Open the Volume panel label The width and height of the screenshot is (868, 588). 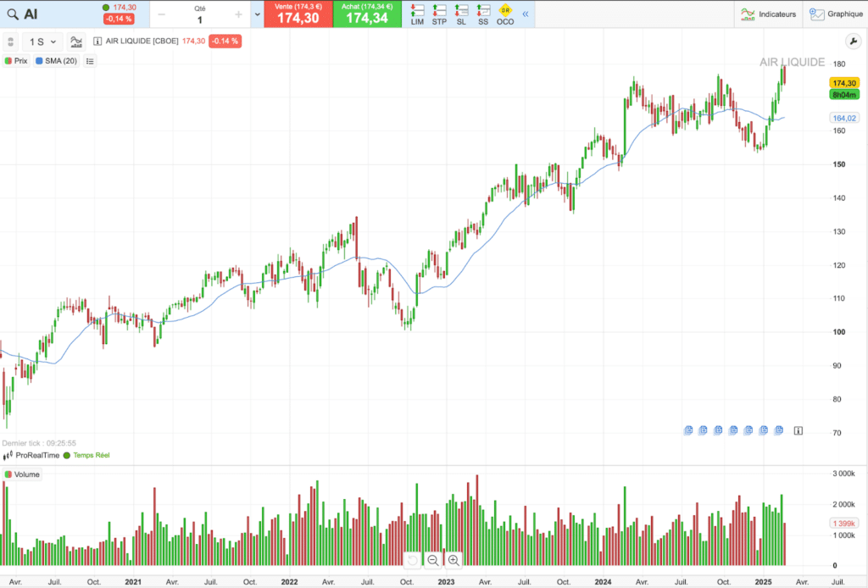click(x=22, y=474)
